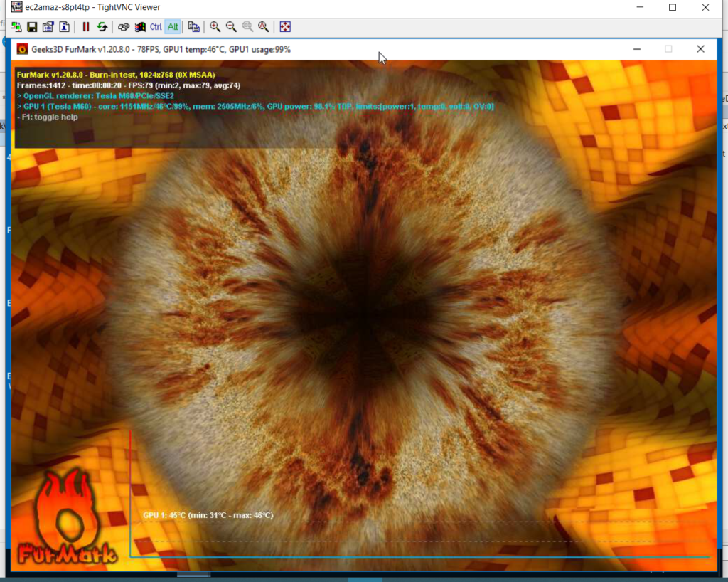Toggle the highlighted Alt key button
The width and height of the screenshot is (728, 582).
coord(172,27)
